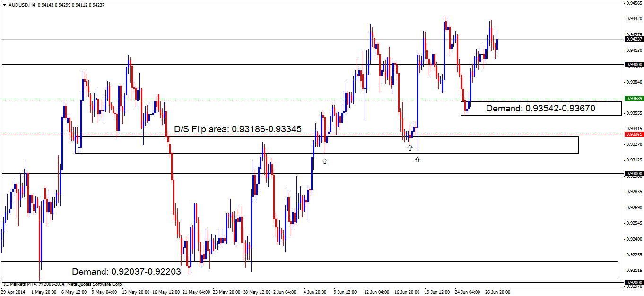Viewport: 644px width, 296px height.
Task: Click the 0.92400 price scale value
Action: tap(634, 239)
